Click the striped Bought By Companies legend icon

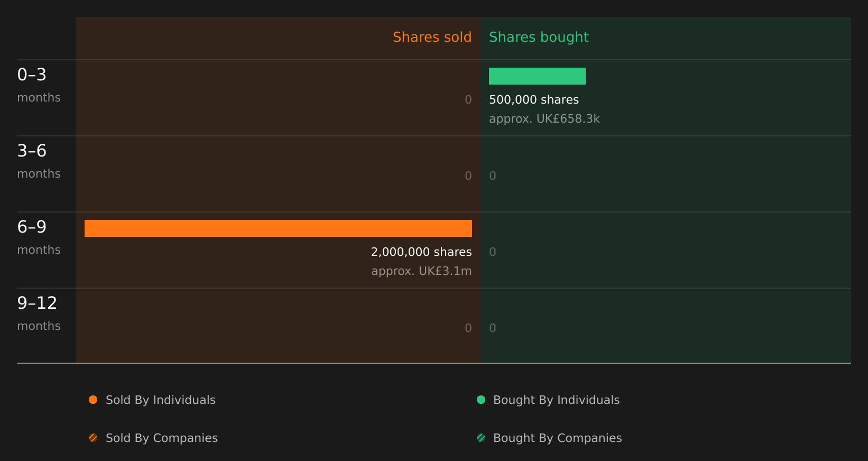point(481,438)
